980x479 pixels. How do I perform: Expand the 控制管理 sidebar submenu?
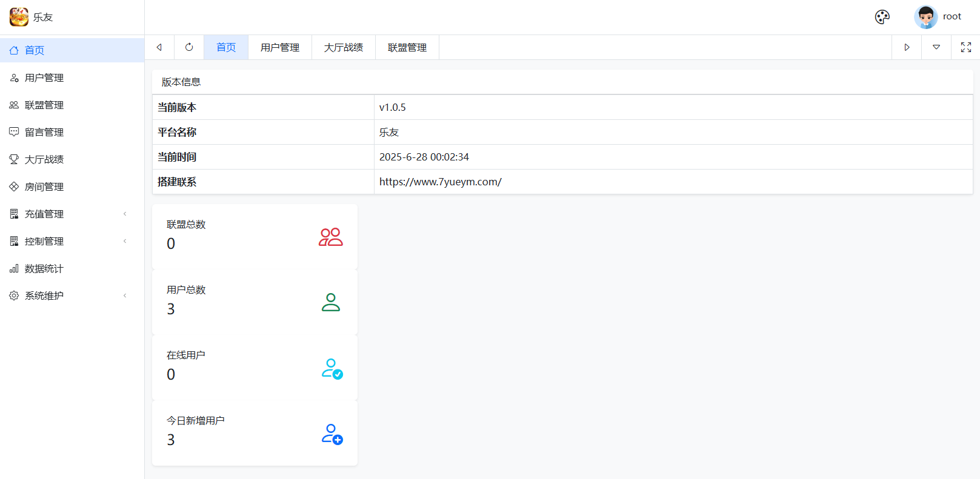point(44,241)
